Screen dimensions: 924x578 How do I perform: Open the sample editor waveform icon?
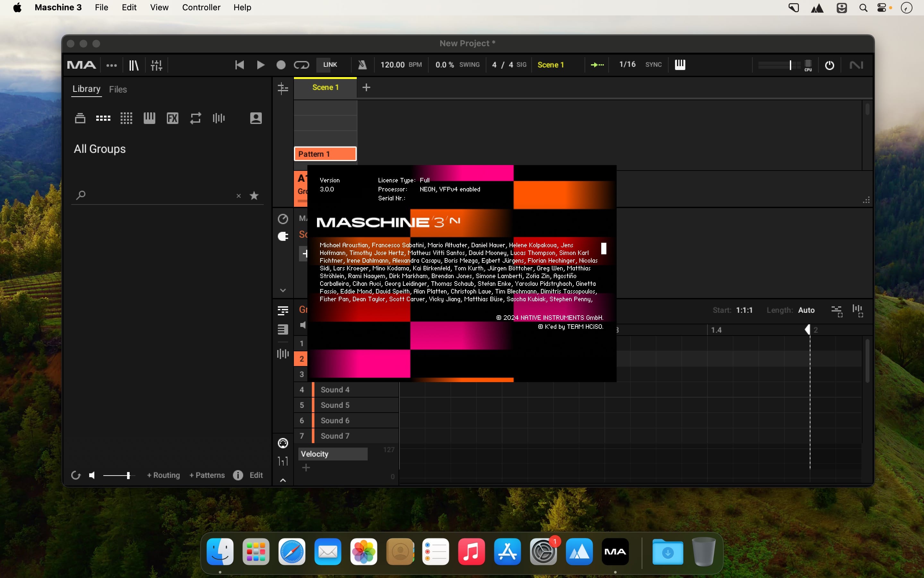283,354
